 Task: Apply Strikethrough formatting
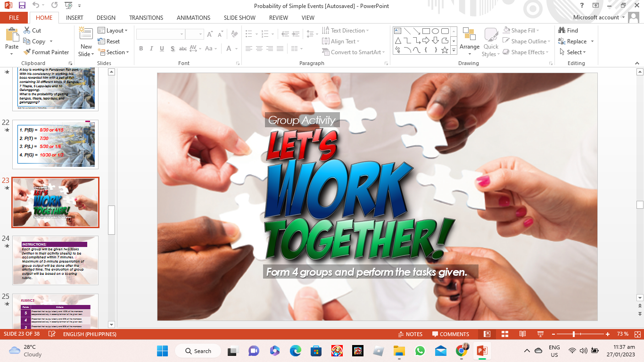click(183, 49)
